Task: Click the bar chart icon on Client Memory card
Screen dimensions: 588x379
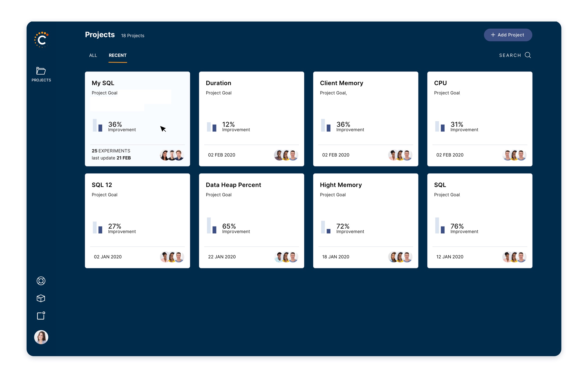Action: tap(326, 125)
